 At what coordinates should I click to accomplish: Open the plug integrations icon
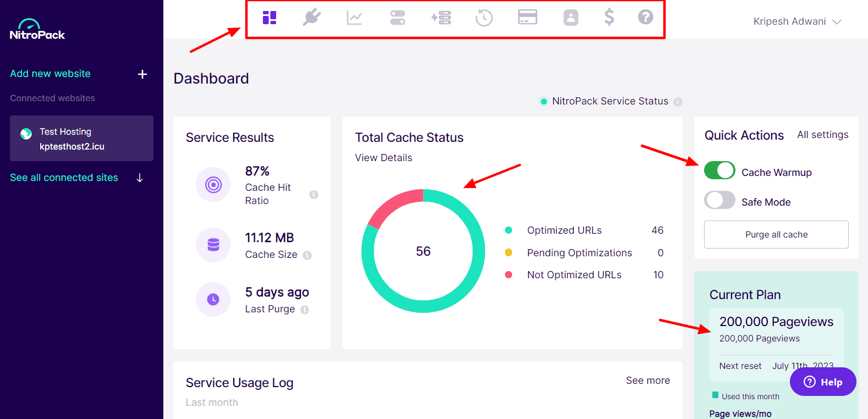(x=312, y=18)
